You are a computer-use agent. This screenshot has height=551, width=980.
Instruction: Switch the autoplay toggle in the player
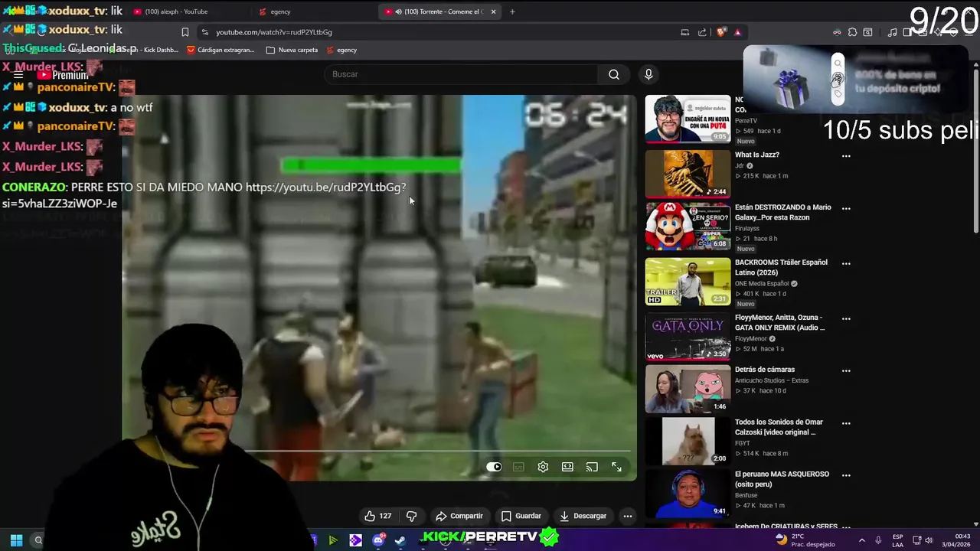point(494,467)
